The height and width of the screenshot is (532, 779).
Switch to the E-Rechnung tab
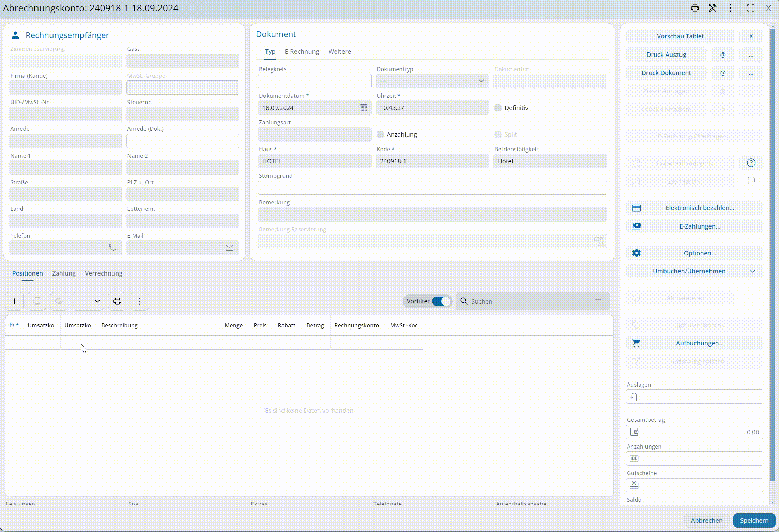[x=302, y=51]
